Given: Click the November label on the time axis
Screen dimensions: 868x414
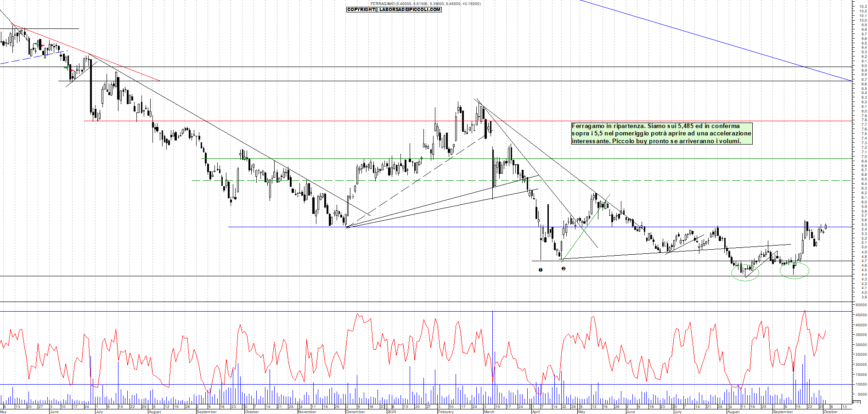Looking at the screenshot, I should pos(307,412).
